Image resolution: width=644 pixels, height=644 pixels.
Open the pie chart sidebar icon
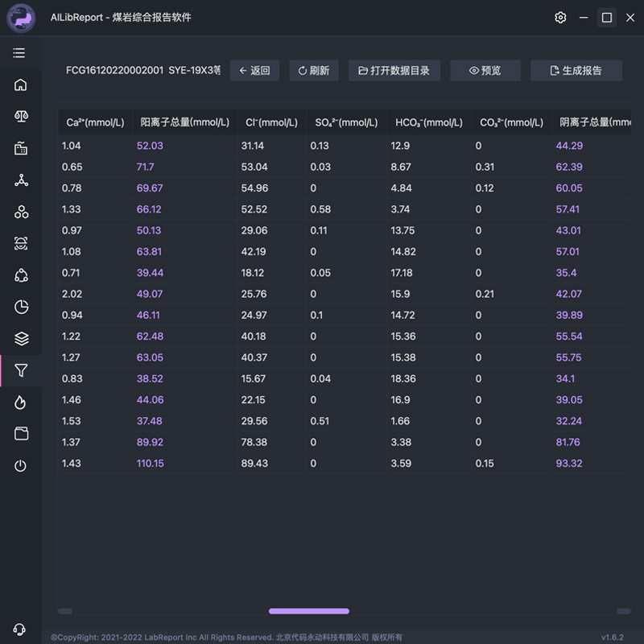(x=21, y=308)
